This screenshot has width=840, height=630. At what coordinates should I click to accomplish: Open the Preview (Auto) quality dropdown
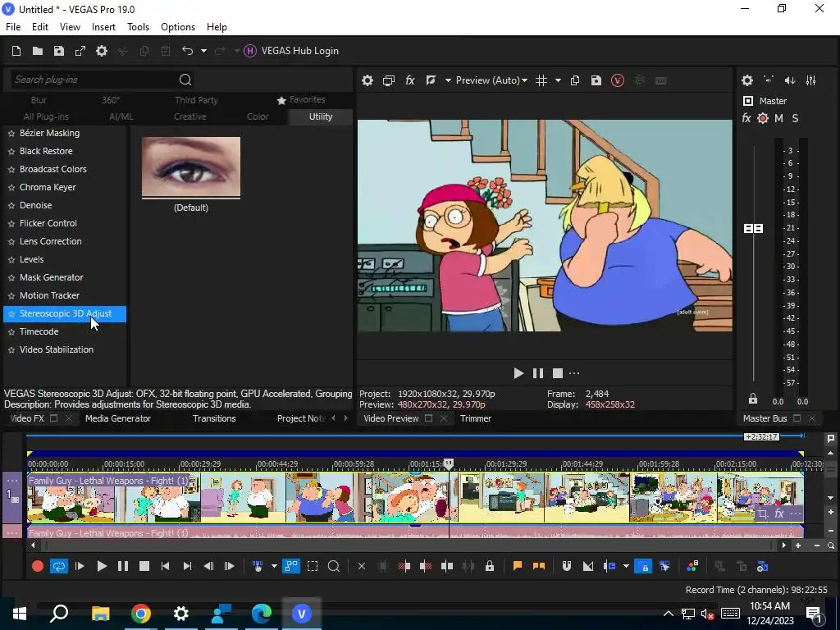[491, 80]
